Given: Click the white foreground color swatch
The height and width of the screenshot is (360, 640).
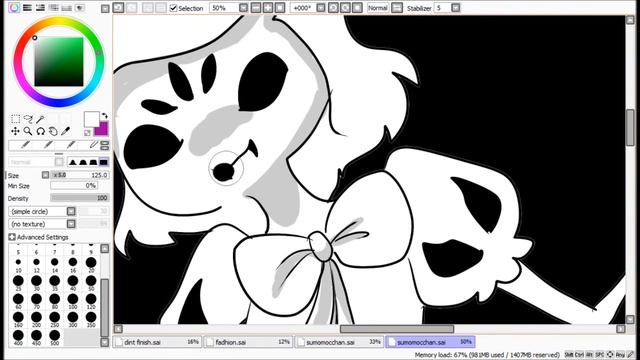Looking at the screenshot, I should tap(91, 118).
